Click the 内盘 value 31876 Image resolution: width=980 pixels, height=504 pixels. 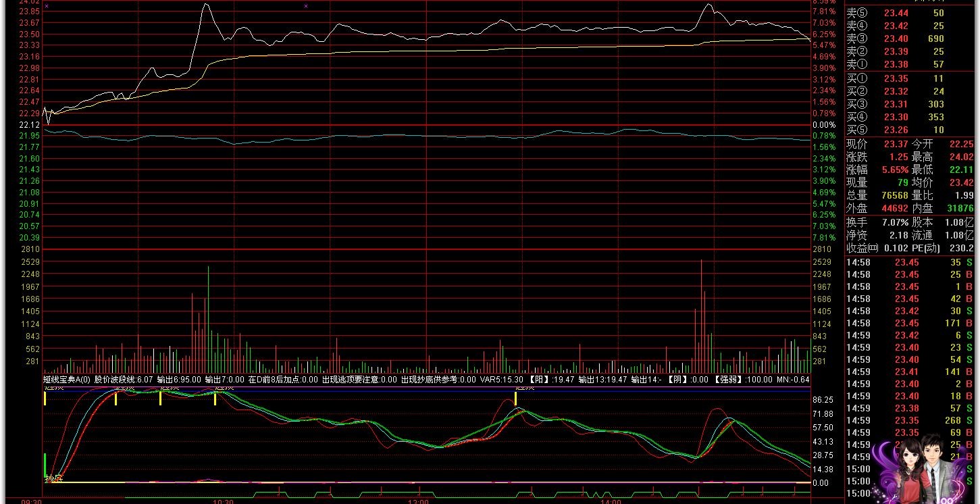pos(960,208)
